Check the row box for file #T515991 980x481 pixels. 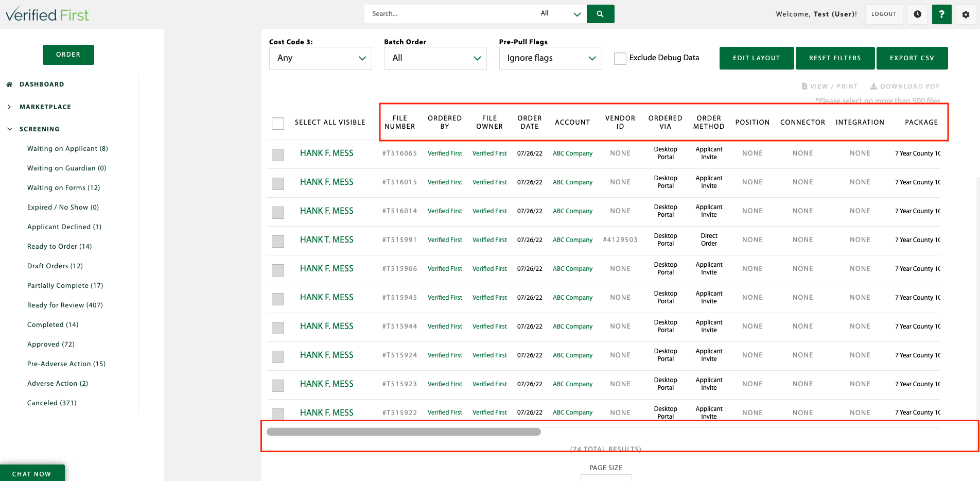[278, 241]
